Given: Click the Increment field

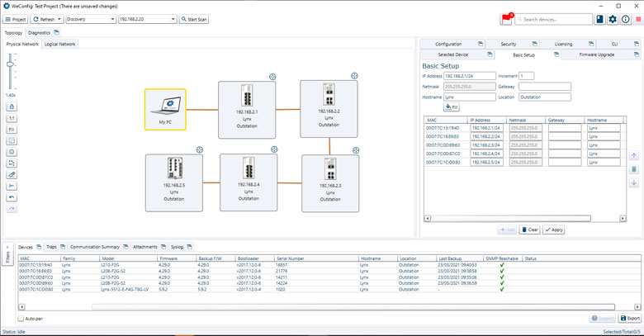Looking at the screenshot, I should (x=527, y=76).
